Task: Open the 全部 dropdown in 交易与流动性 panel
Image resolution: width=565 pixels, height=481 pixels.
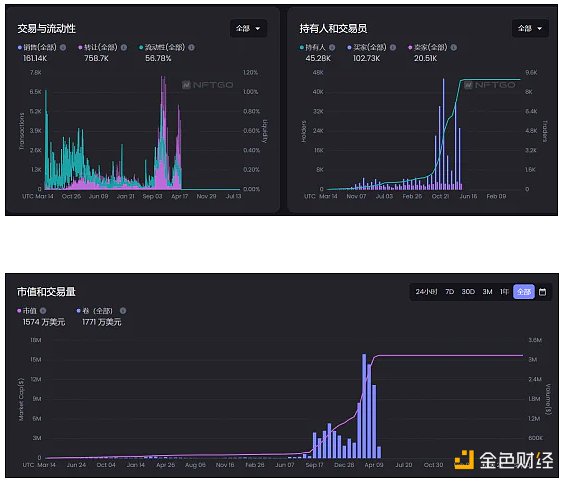Action: pos(248,28)
